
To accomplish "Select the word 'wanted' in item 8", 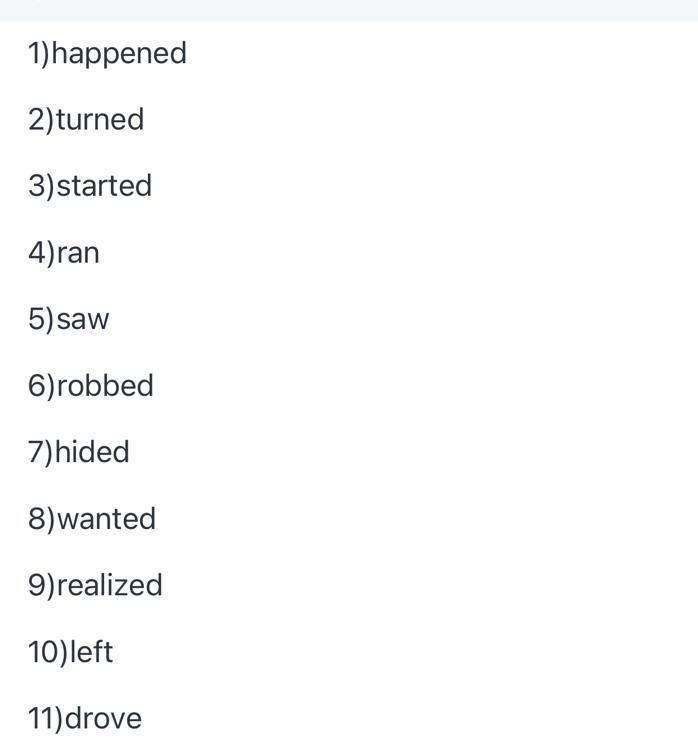I will coord(106,519).
